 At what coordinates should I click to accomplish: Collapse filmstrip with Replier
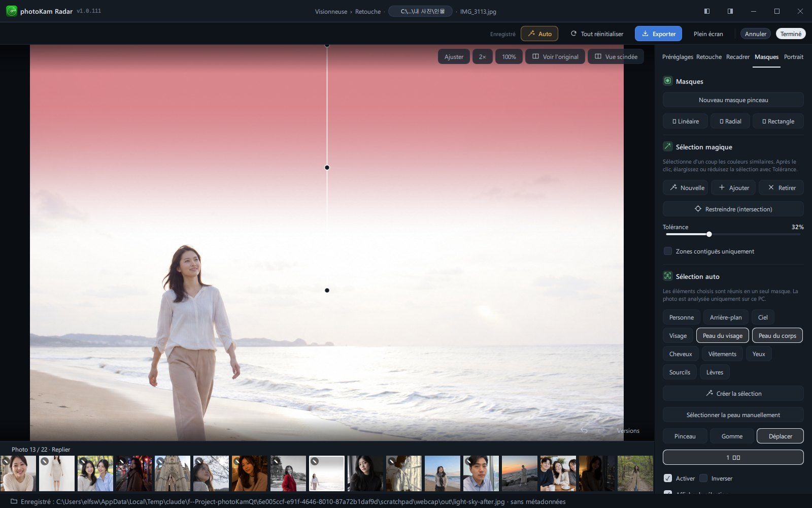pos(61,450)
